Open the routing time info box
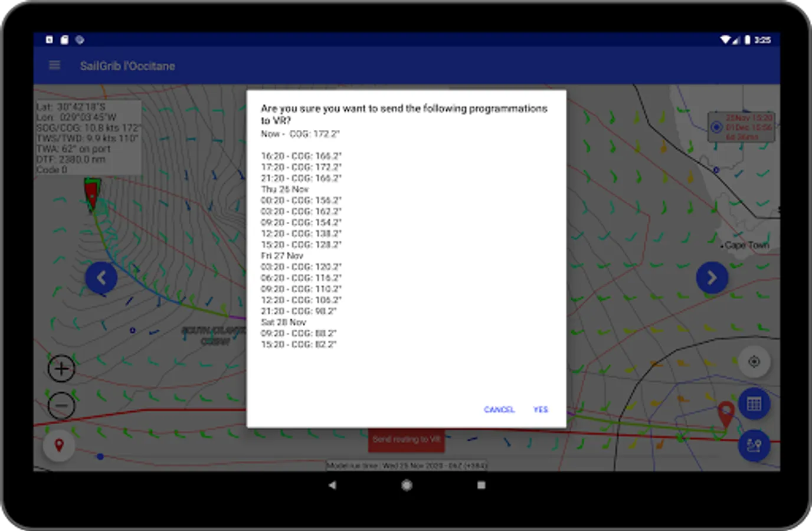The image size is (812, 531). pos(742,127)
